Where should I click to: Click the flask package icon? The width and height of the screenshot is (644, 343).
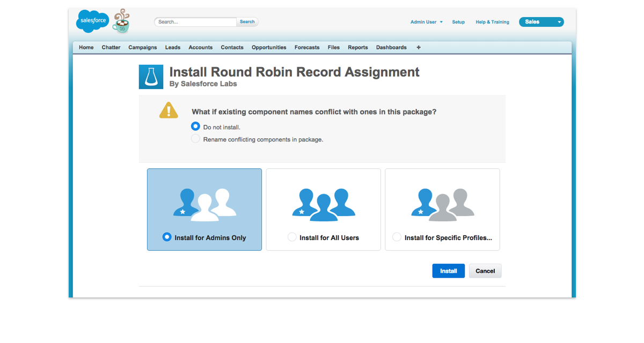151,77
